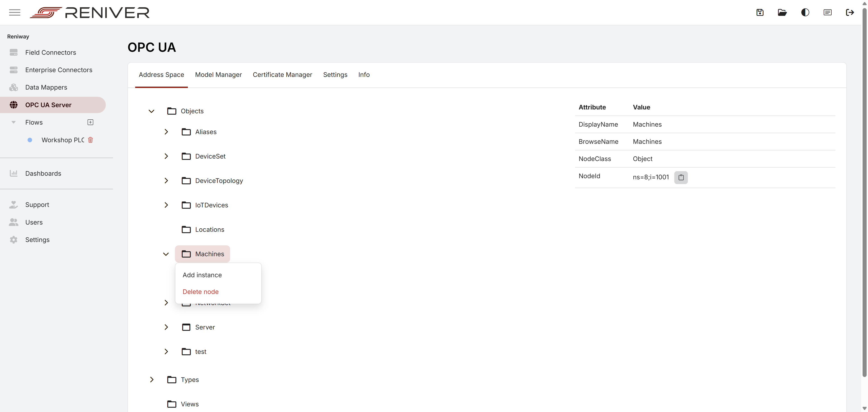Log out using the exit icon
Viewport: 868px width, 412px height.
[850, 12]
